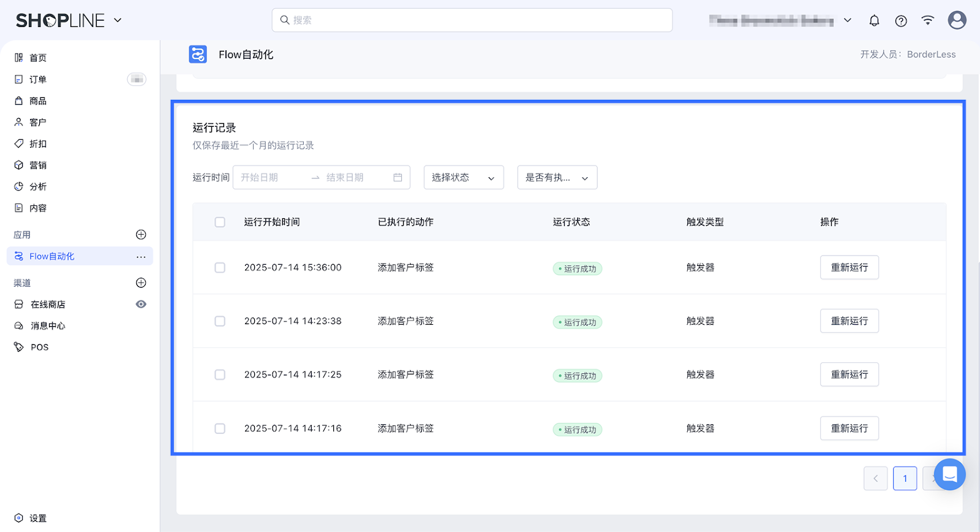The width and height of the screenshot is (980, 532).
Task: Click the calendar icon in date range
Action: (x=398, y=178)
